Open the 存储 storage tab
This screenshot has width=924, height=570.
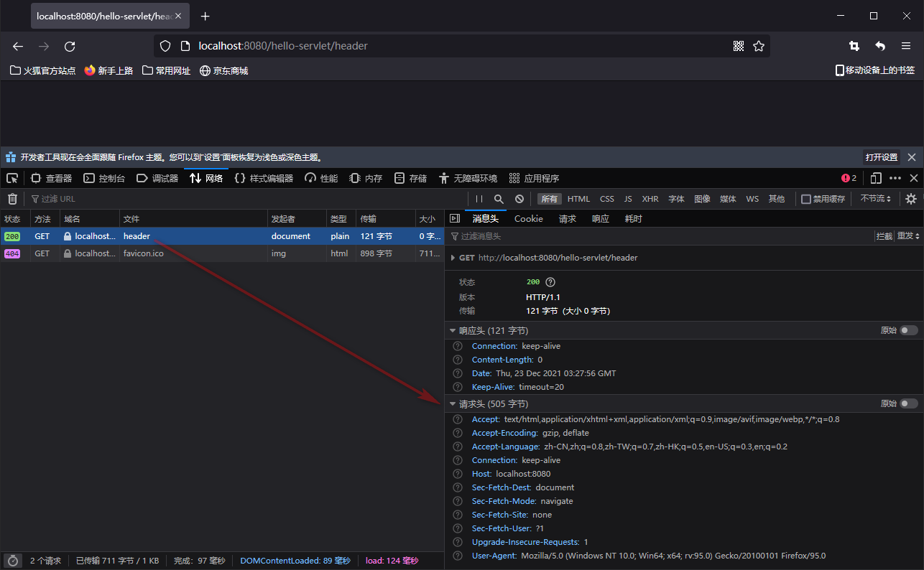(x=410, y=178)
